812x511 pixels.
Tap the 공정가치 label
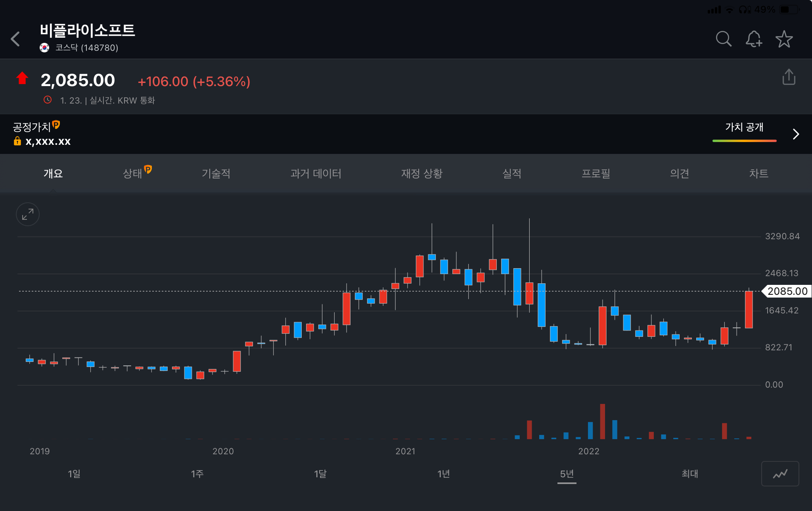[x=32, y=127]
